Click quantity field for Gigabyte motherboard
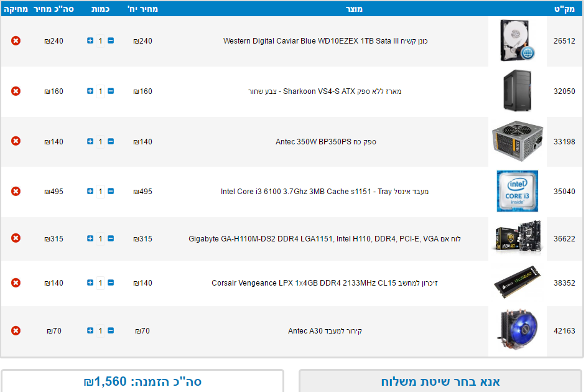The width and height of the screenshot is (586, 392). click(x=100, y=238)
